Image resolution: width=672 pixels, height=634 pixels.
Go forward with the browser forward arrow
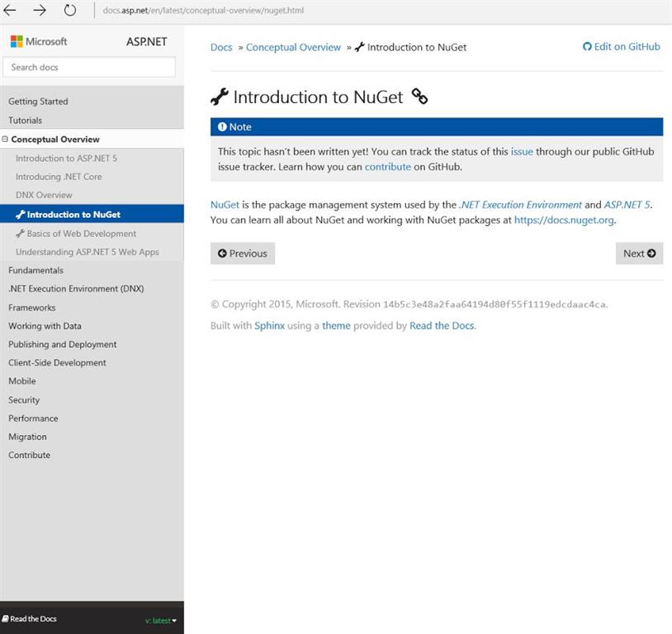click(x=40, y=10)
